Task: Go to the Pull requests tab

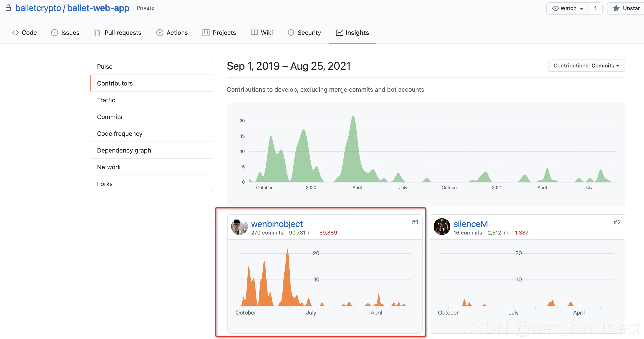Action: (118, 33)
